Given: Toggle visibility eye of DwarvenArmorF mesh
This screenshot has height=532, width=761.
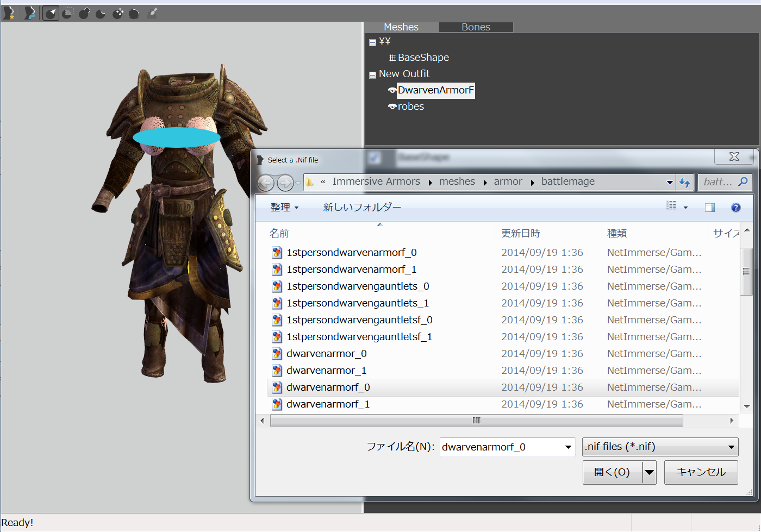Looking at the screenshot, I should coord(392,90).
